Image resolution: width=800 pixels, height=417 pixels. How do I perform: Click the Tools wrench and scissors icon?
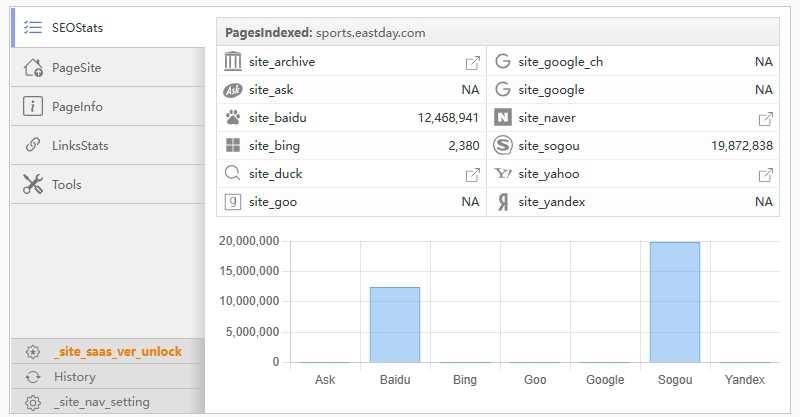coord(33,184)
